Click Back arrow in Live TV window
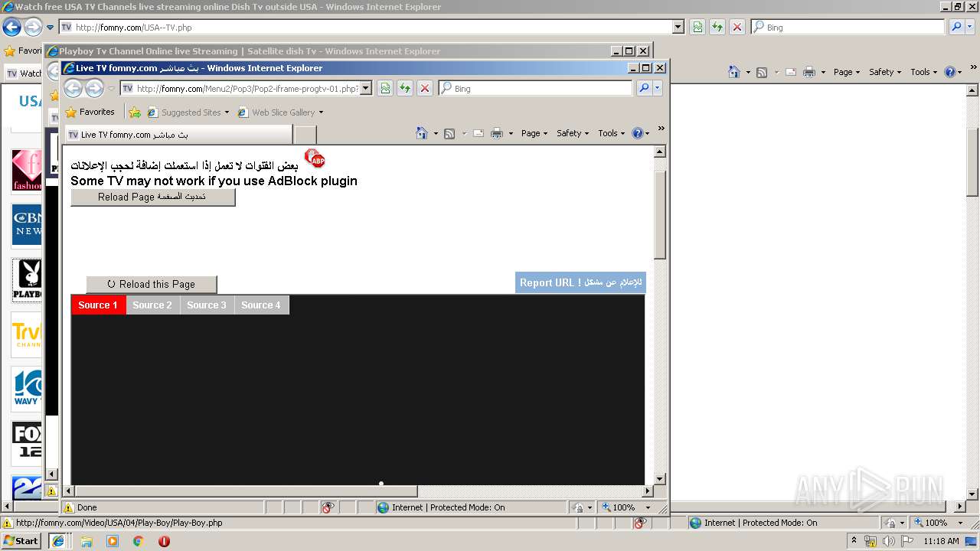980x551 pixels. [x=73, y=88]
